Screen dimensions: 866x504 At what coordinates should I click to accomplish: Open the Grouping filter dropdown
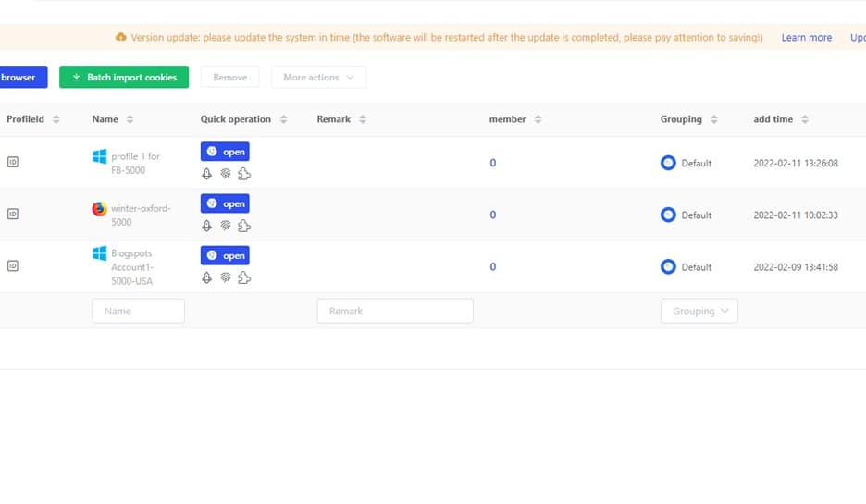click(699, 312)
